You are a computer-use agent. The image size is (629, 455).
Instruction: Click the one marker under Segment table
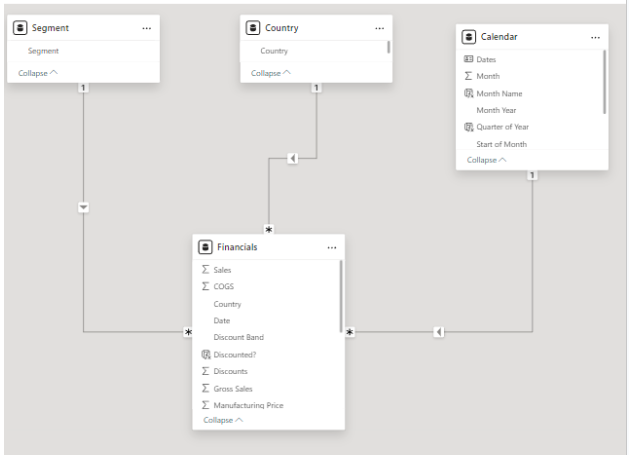[83, 87]
